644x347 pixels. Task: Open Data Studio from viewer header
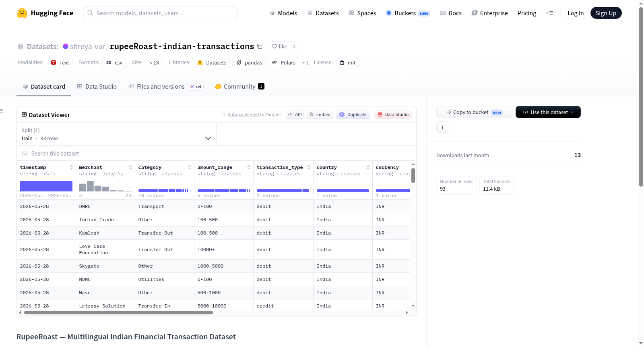(393, 114)
